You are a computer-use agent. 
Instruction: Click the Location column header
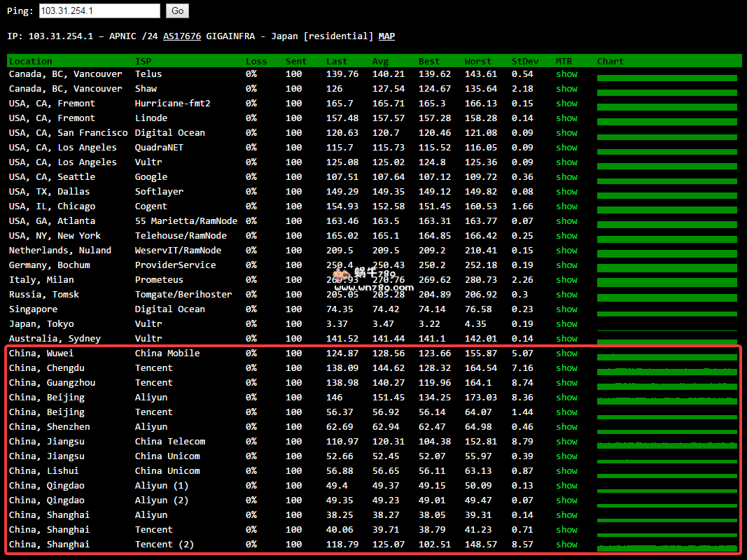(x=31, y=62)
